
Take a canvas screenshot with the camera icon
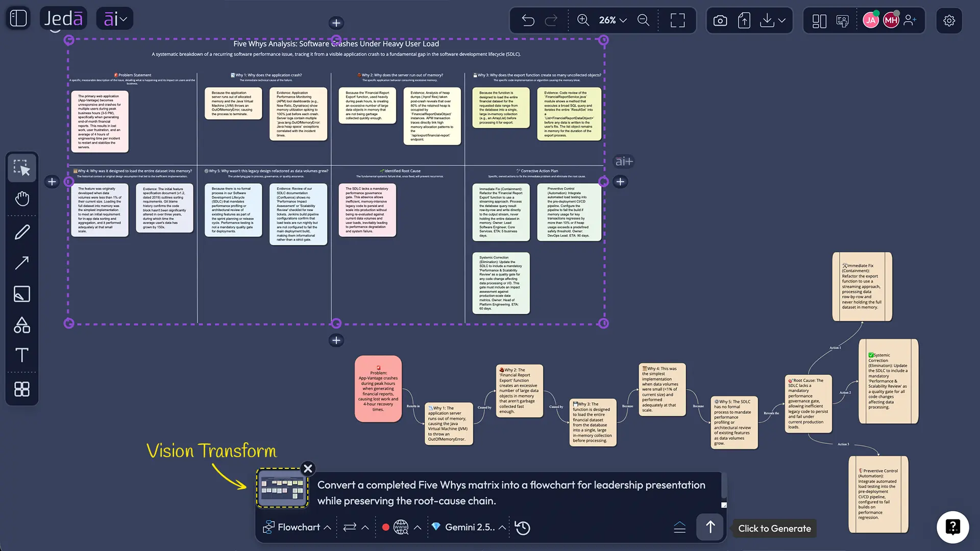720,20
